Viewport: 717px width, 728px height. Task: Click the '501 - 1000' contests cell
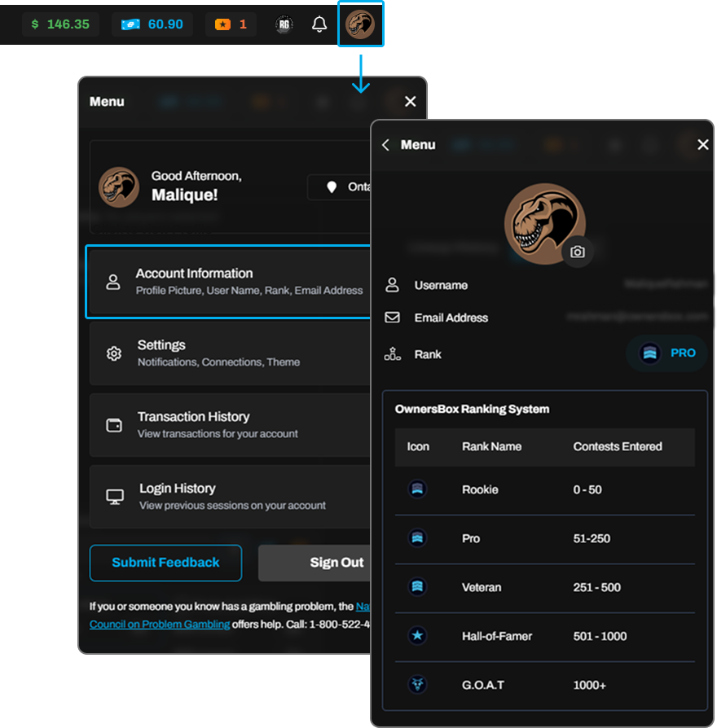coord(600,636)
